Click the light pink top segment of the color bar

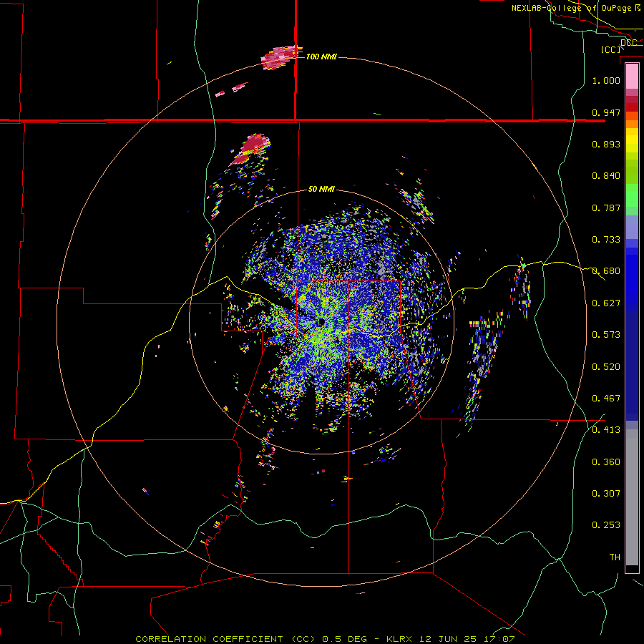click(x=632, y=76)
